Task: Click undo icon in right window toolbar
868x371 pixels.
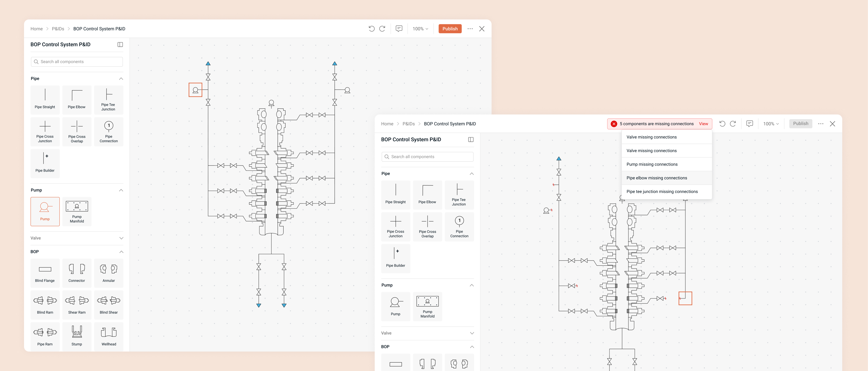Action: [x=722, y=123]
